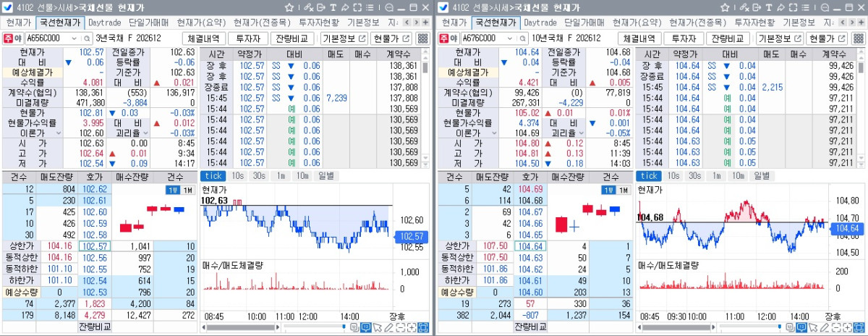The width and height of the screenshot is (868, 336).
Task: Click the zoom-in plus icon under right chart
Action: click(848, 327)
